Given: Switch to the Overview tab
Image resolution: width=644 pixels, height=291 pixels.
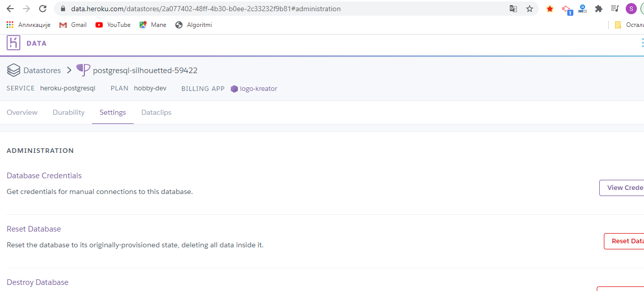Looking at the screenshot, I should click(x=22, y=112).
